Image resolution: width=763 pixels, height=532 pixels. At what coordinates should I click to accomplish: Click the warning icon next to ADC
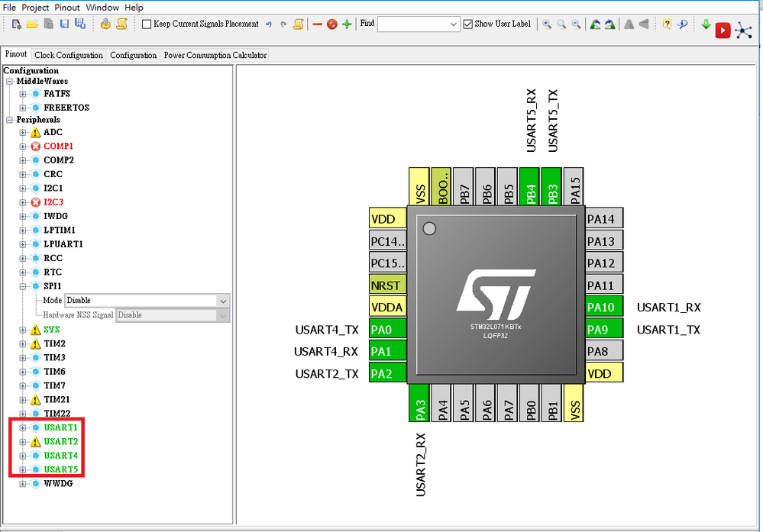click(36, 132)
